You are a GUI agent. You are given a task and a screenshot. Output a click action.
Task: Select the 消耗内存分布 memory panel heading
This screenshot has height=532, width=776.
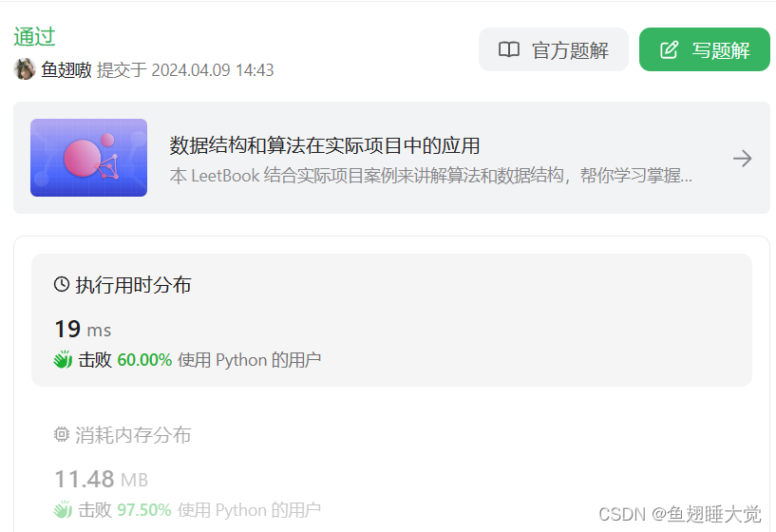[x=133, y=435]
